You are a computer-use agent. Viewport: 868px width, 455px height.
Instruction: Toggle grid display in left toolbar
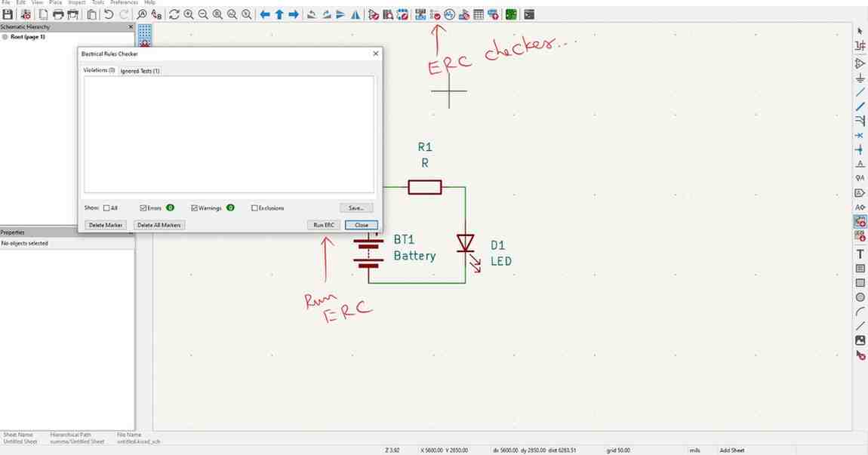point(144,32)
